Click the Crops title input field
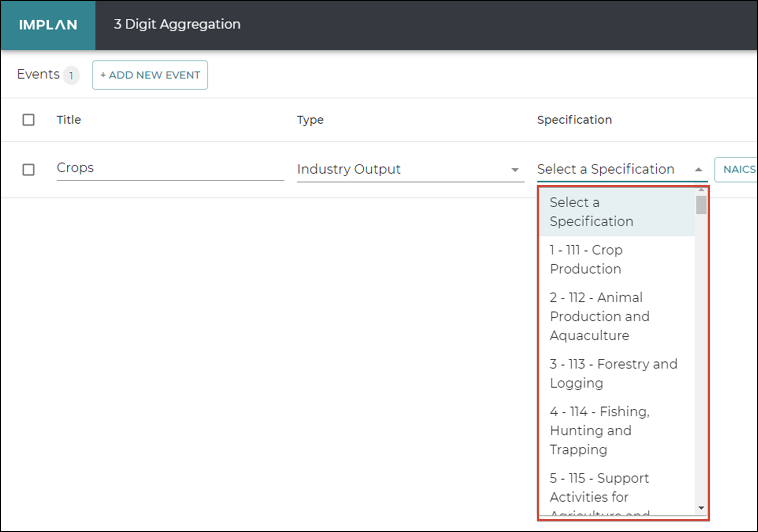The image size is (758, 532). click(x=170, y=169)
